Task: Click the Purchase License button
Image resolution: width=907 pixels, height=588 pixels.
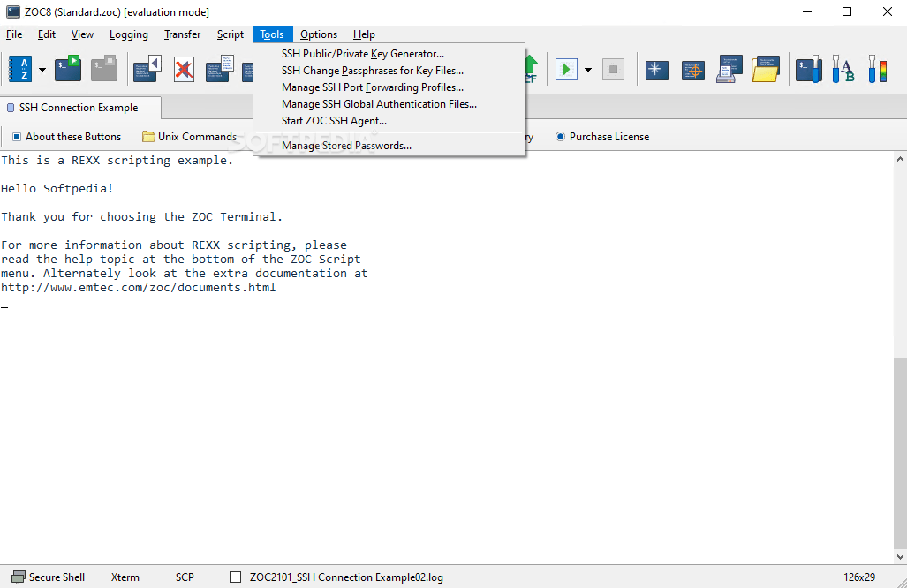Action: tap(602, 137)
